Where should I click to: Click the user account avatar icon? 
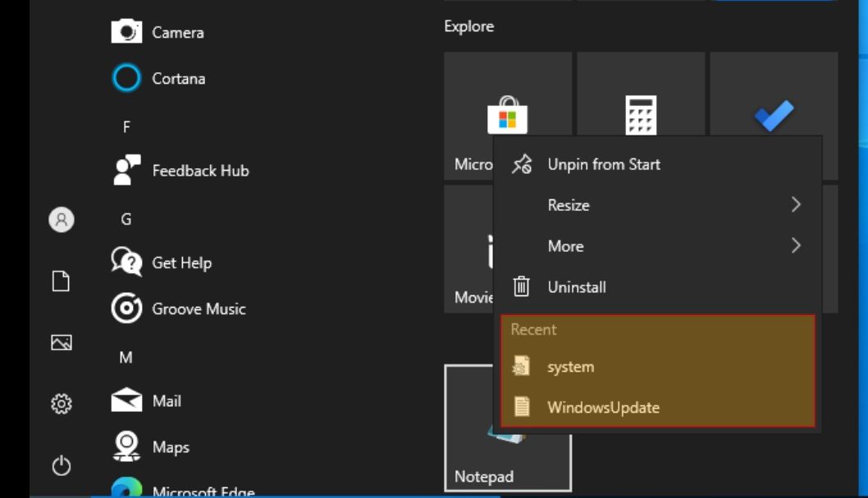click(x=62, y=220)
